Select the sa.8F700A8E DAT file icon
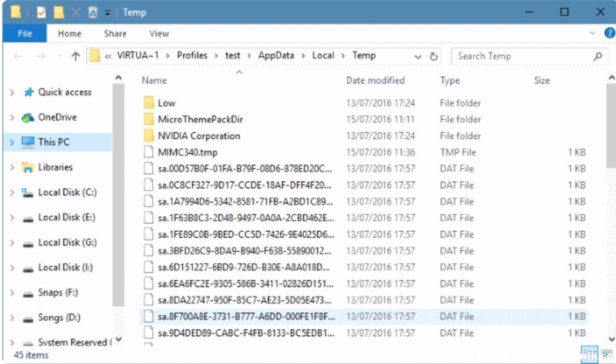Screen dimensions: 616x364 [149, 316]
